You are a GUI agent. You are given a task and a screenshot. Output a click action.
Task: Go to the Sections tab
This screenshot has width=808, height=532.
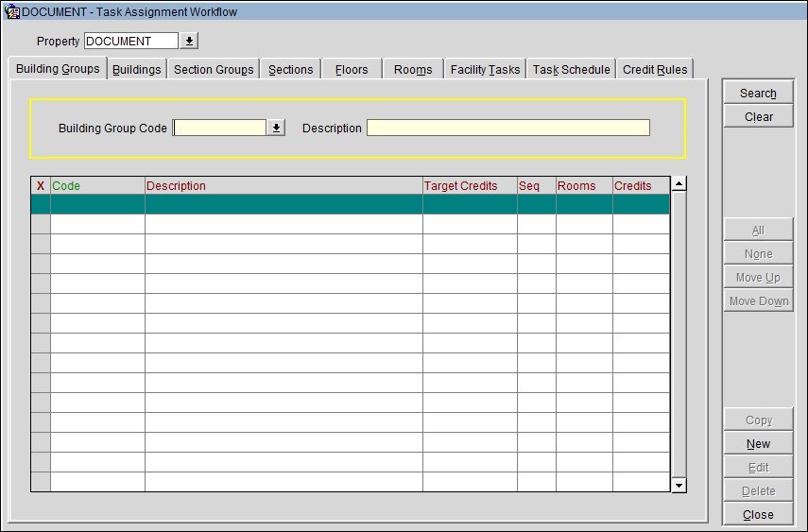(x=290, y=70)
